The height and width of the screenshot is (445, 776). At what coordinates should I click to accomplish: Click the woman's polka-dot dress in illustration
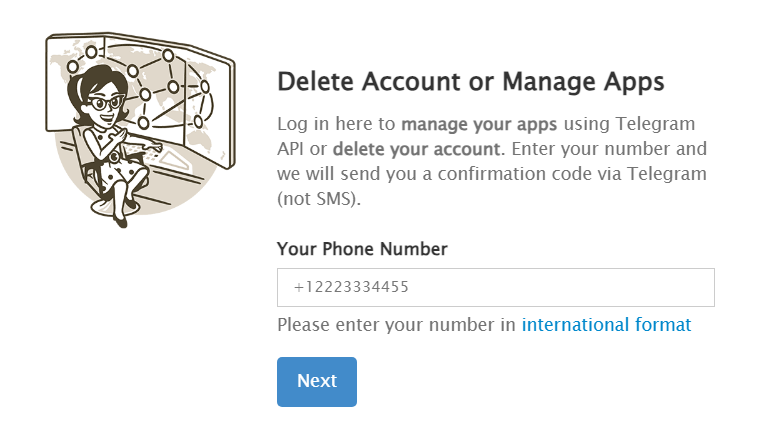click(x=116, y=158)
